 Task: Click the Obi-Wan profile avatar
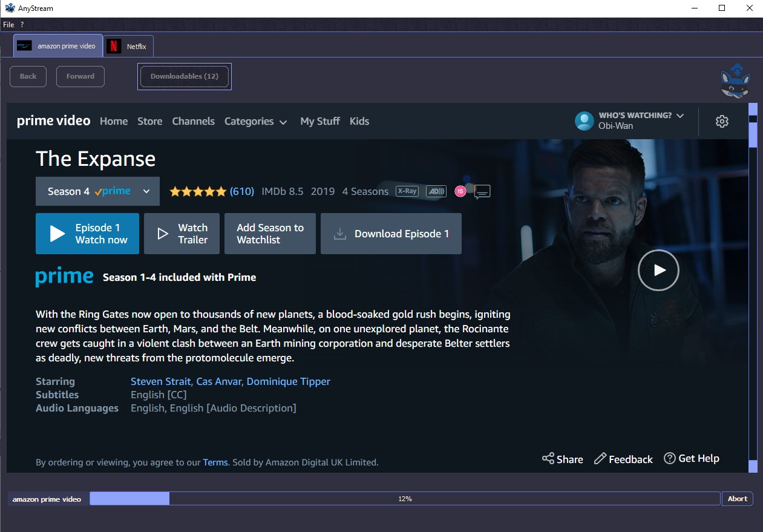(584, 121)
